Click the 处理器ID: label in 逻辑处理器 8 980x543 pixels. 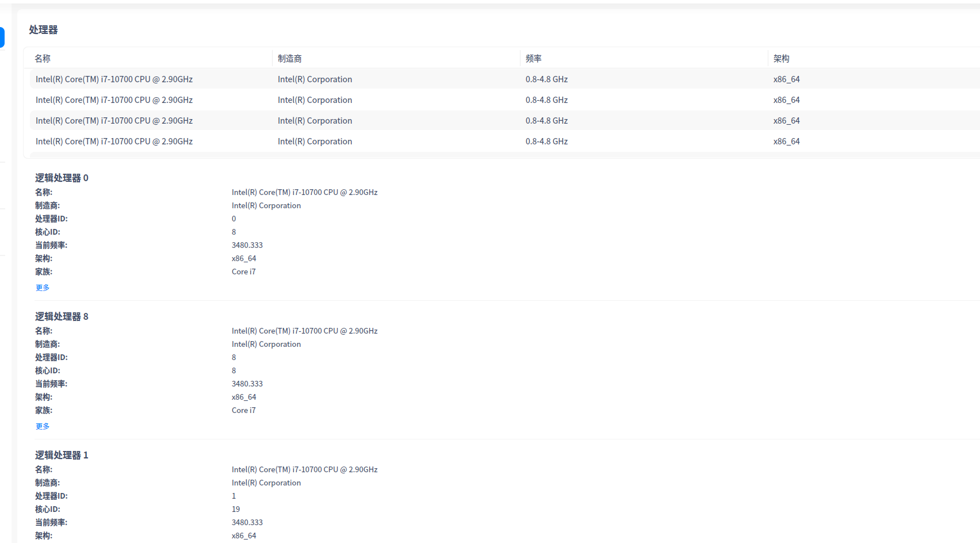tap(51, 357)
